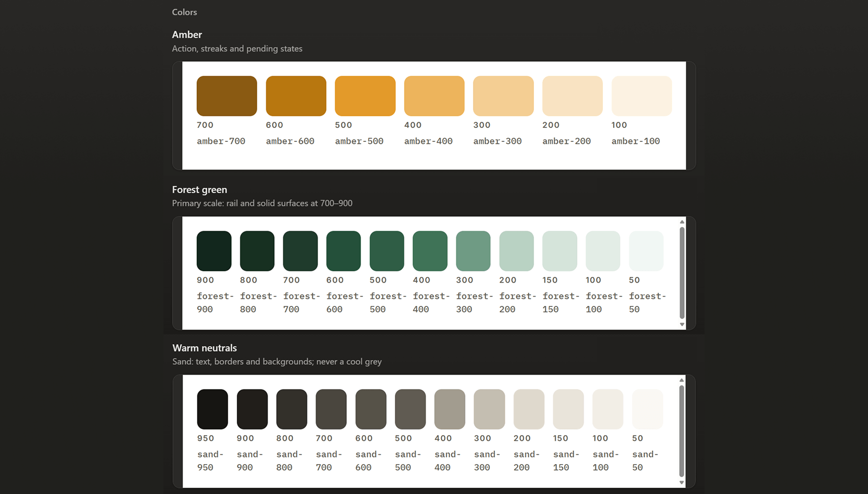
Task: Click the "sand-150" token name text
Action: pyautogui.click(x=566, y=461)
